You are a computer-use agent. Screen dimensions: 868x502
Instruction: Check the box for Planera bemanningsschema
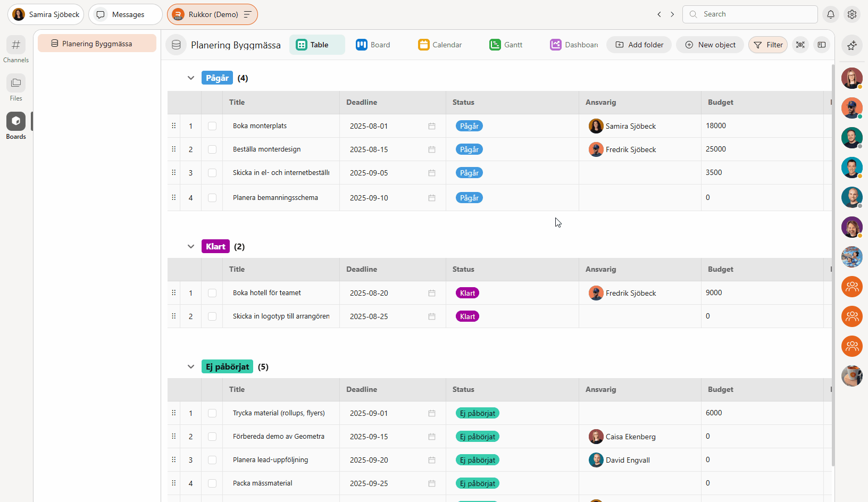[x=212, y=198]
